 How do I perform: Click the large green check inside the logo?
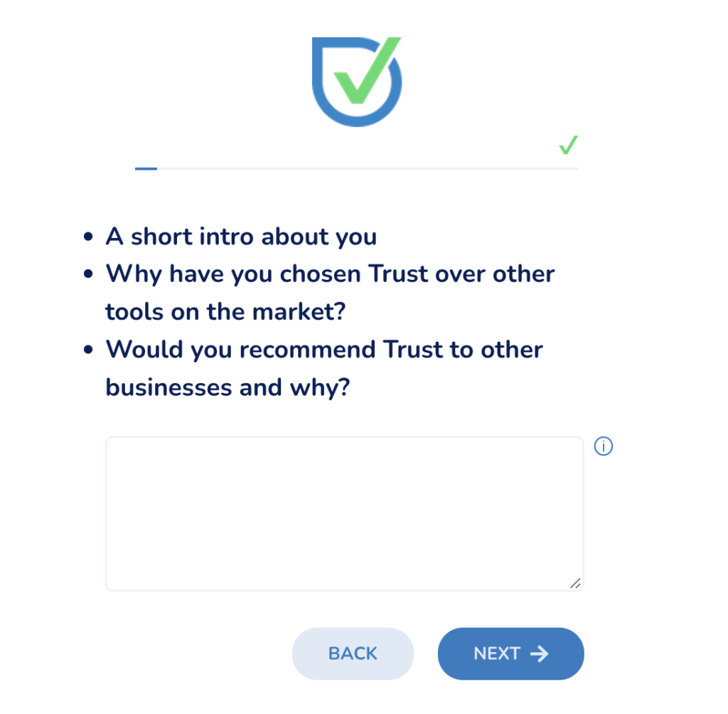(x=368, y=70)
